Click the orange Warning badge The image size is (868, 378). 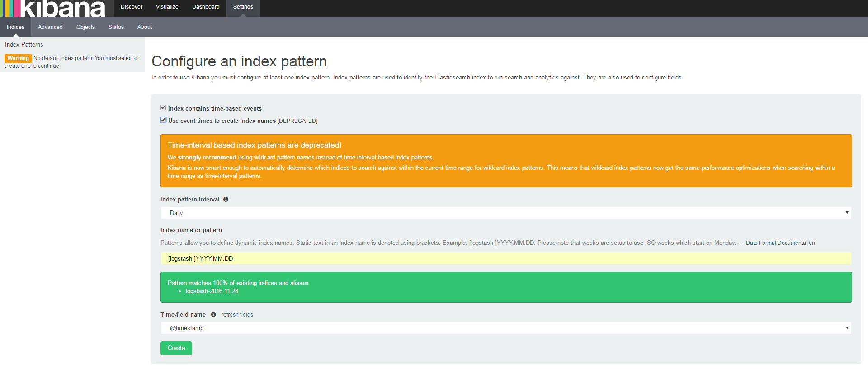point(18,58)
